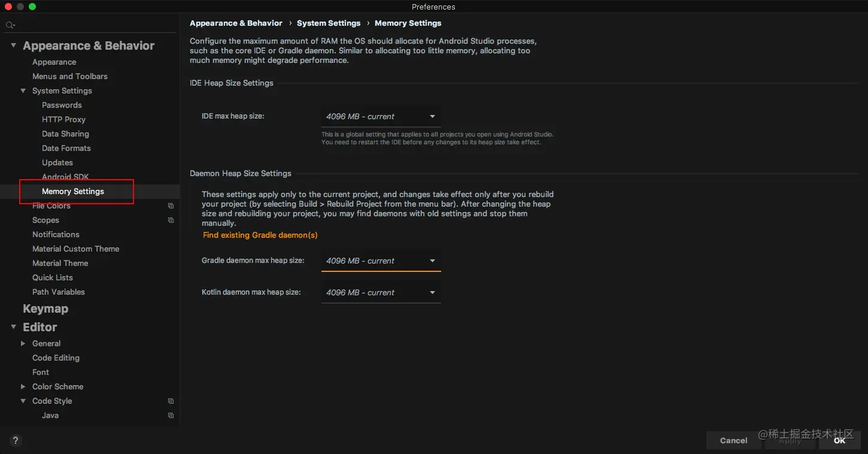Go to the Updates settings page

[x=57, y=162]
